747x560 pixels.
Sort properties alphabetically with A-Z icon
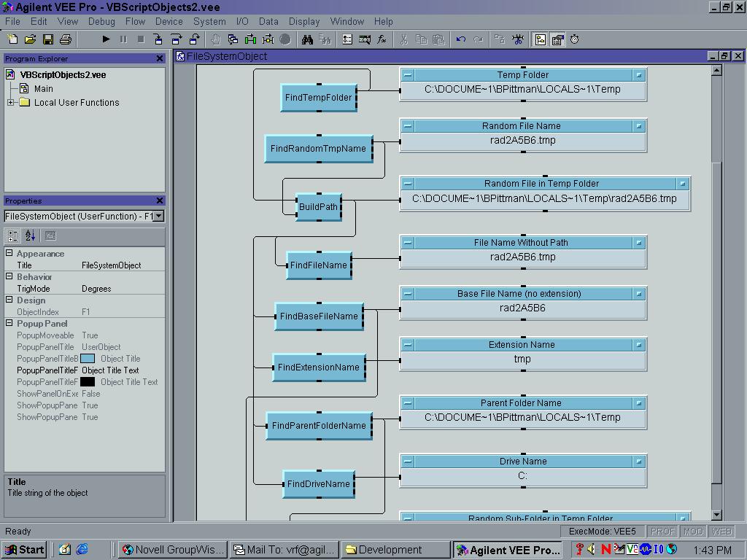[x=30, y=236]
